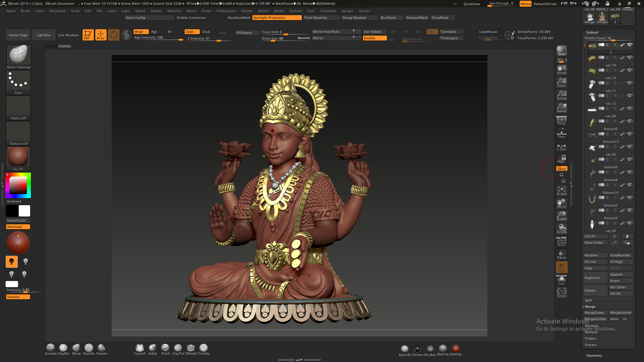Toggle the Zadd sculpting mode

coord(191,32)
